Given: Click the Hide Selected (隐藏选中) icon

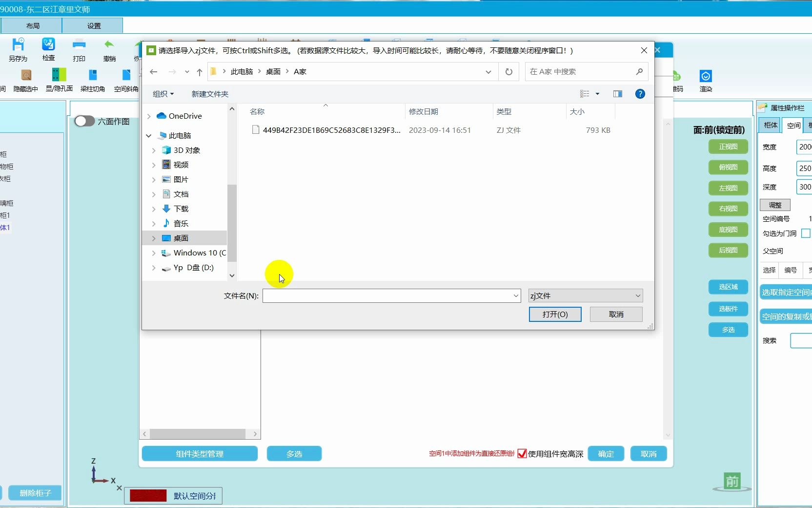Looking at the screenshot, I should pyautogui.click(x=26, y=81).
